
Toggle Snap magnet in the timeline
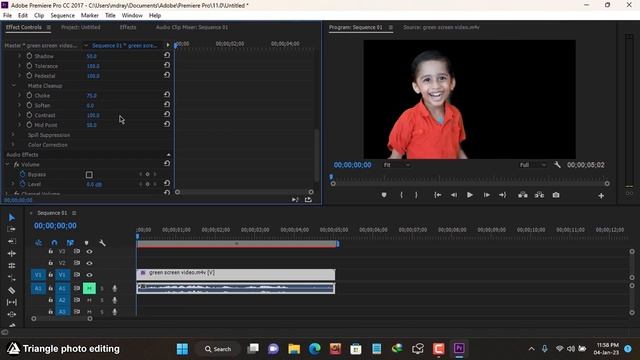pyautogui.click(x=54, y=243)
